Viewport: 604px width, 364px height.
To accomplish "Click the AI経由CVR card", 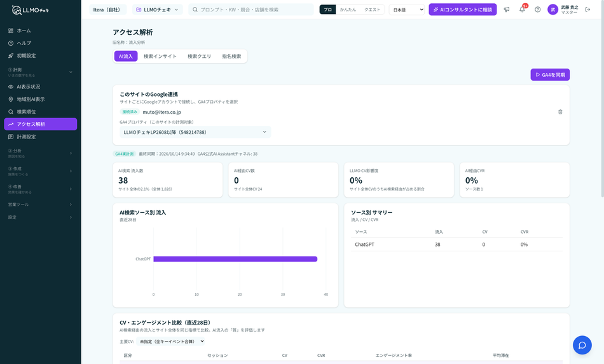I will point(514,180).
